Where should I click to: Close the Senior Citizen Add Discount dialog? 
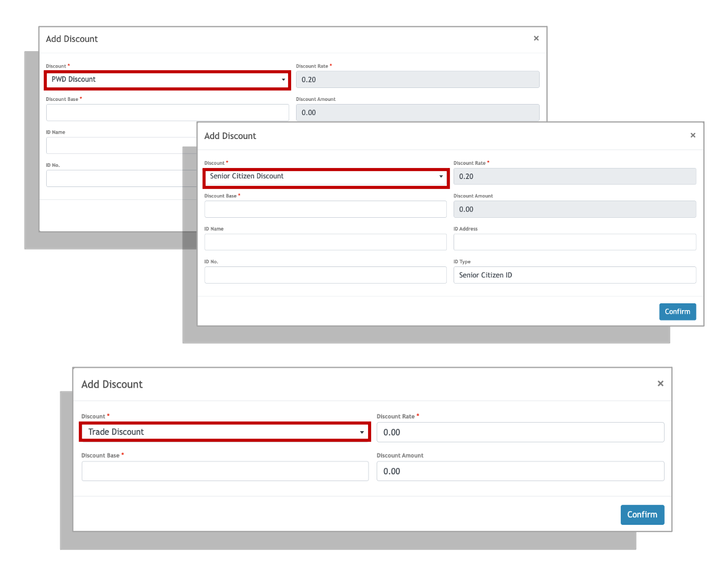(693, 135)
